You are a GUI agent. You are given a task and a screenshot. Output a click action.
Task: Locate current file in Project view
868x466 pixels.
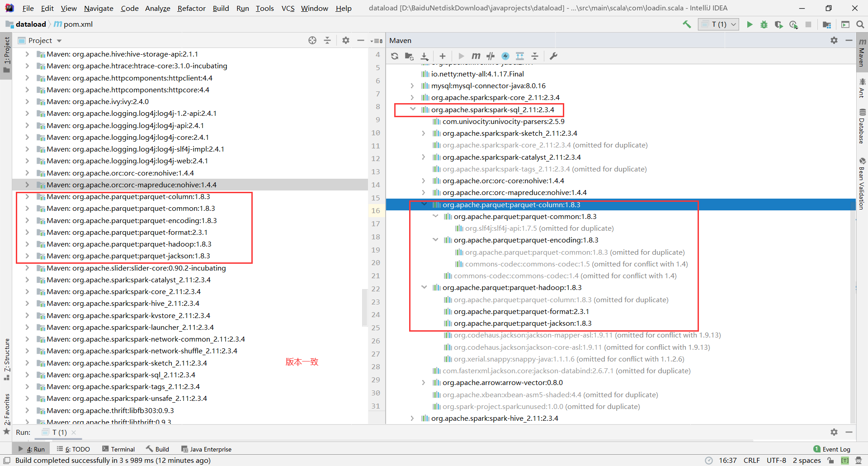coord(312,40)
